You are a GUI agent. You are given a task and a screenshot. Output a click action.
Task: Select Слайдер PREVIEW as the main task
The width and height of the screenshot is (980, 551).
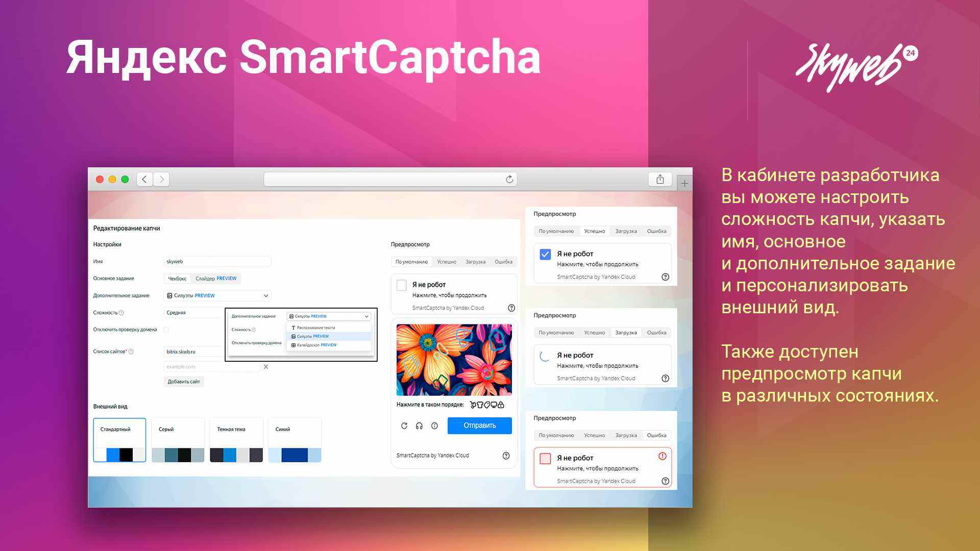point(216,279)
